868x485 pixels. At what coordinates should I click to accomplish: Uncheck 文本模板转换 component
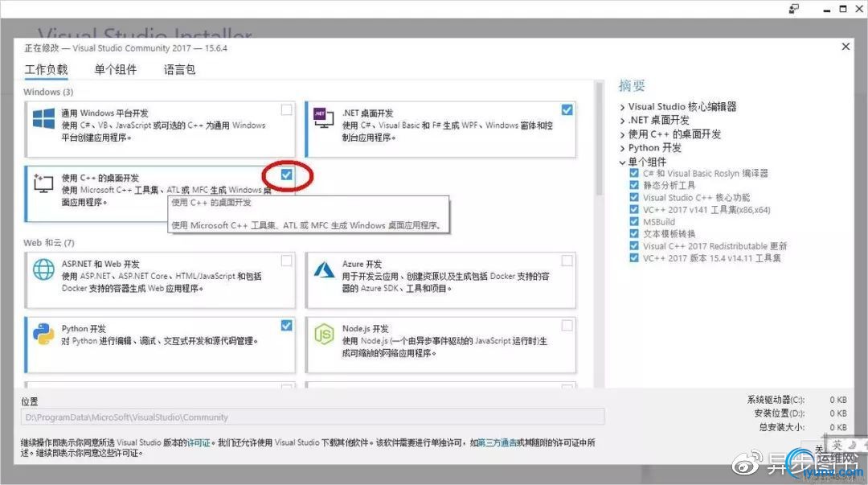click(634, 233)
